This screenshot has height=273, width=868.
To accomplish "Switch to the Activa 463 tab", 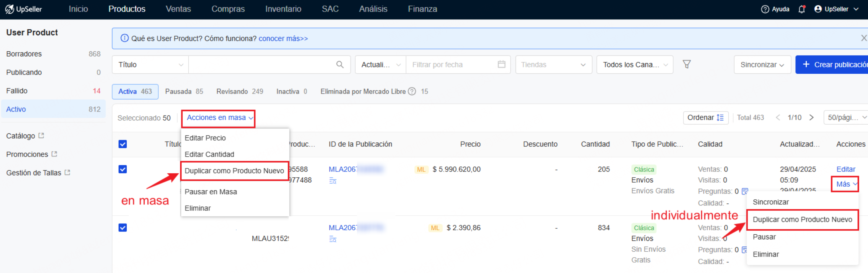I will click(x=135, y=92).
